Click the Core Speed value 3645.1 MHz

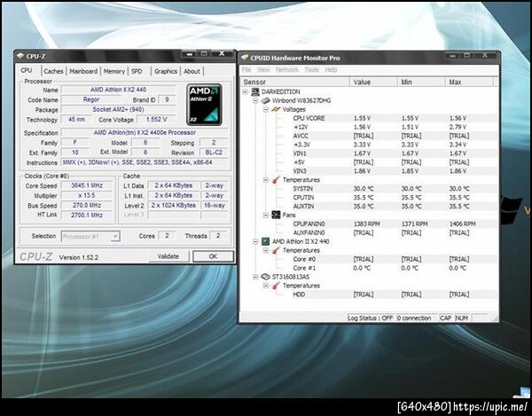[x=87, y=185]
